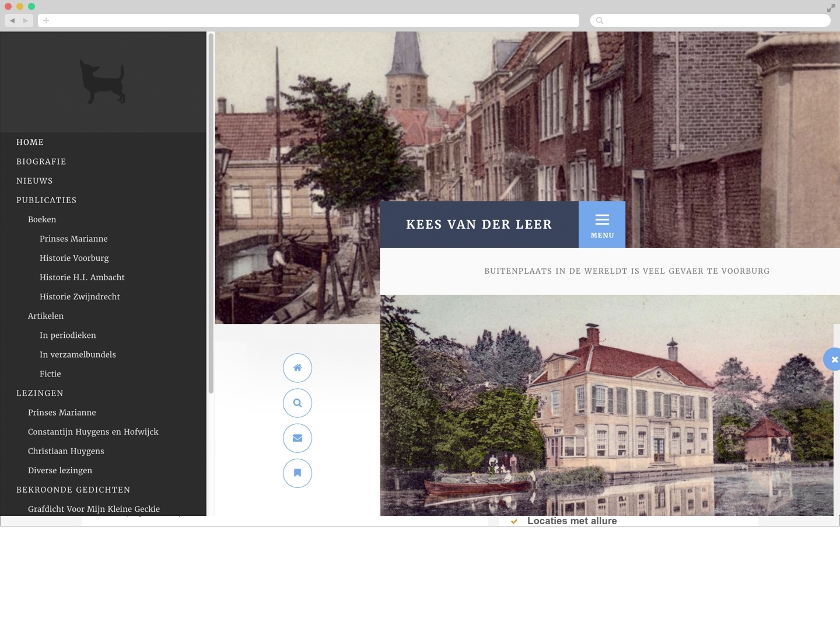Click the envelope mail circle icon
Image resolution: width=840 pixels, height=642 pixels.
297,438
